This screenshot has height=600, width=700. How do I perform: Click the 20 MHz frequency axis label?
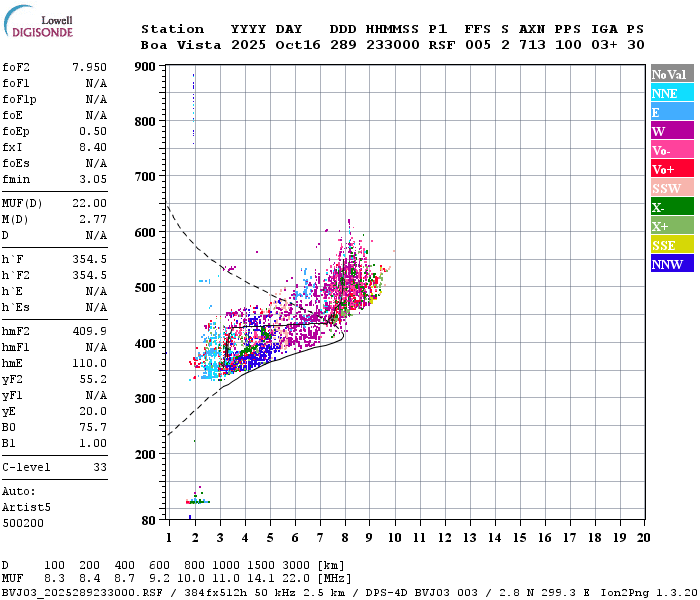(643, 538)
